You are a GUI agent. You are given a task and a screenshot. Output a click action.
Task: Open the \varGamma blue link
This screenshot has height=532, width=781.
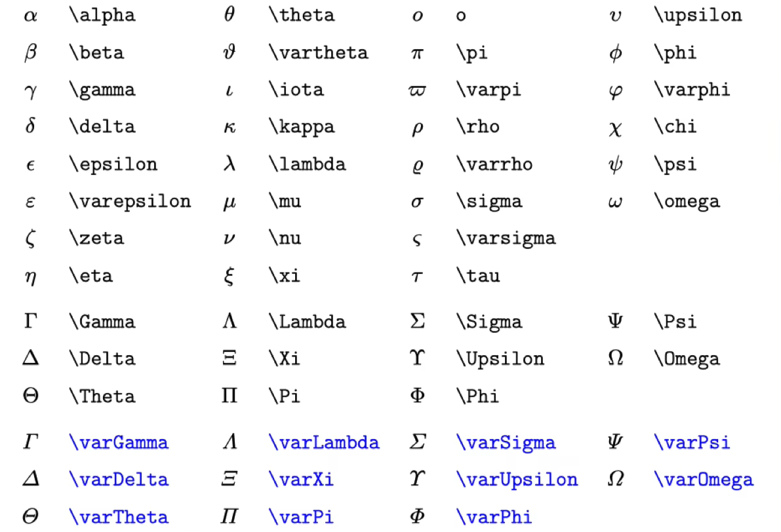click(x=119, y=442)
